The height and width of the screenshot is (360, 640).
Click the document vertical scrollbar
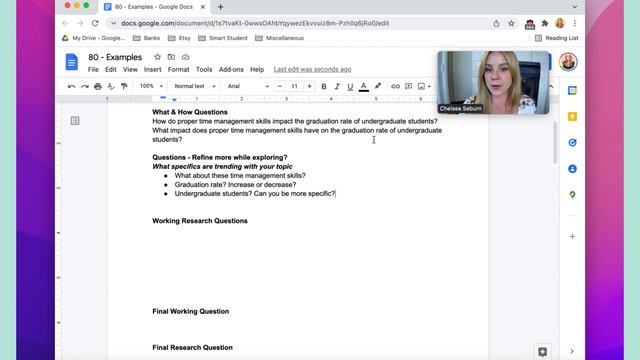click(555, 142)
